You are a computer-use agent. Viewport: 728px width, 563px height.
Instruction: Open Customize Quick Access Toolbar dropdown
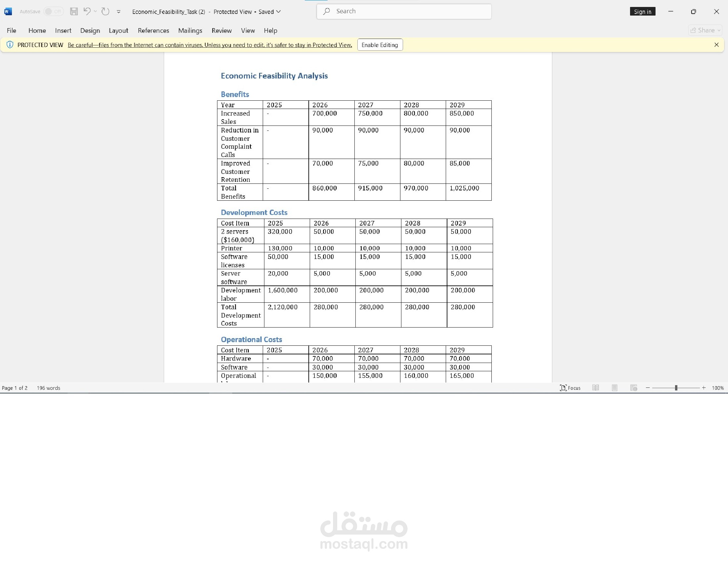tap(118, 12)
